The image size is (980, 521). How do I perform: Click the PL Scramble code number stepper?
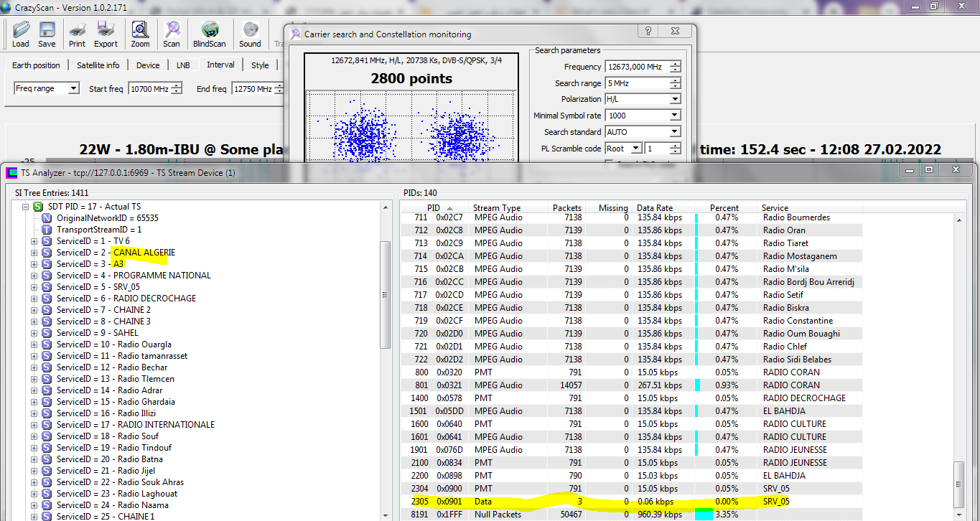(x=676, y=149)
